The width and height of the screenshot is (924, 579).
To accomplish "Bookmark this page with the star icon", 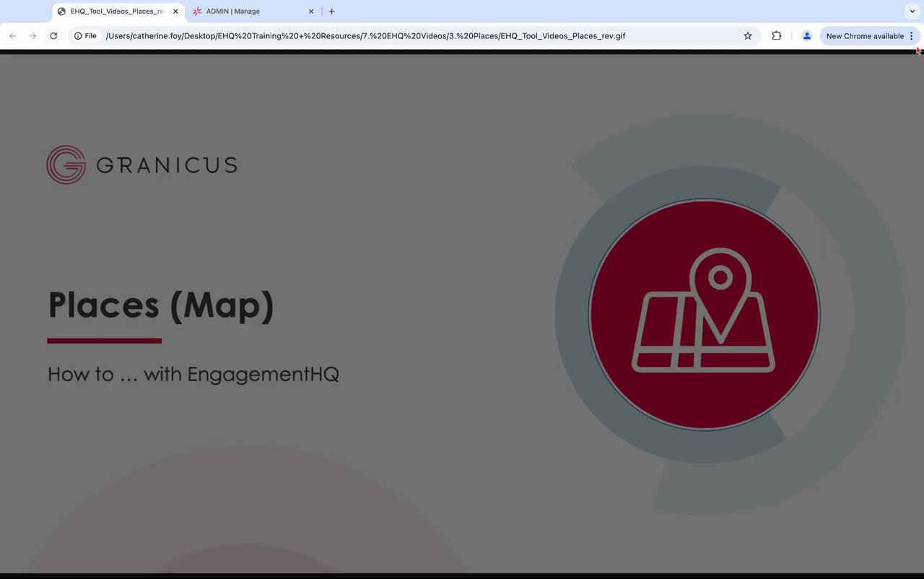I will [x=748, y=35].
